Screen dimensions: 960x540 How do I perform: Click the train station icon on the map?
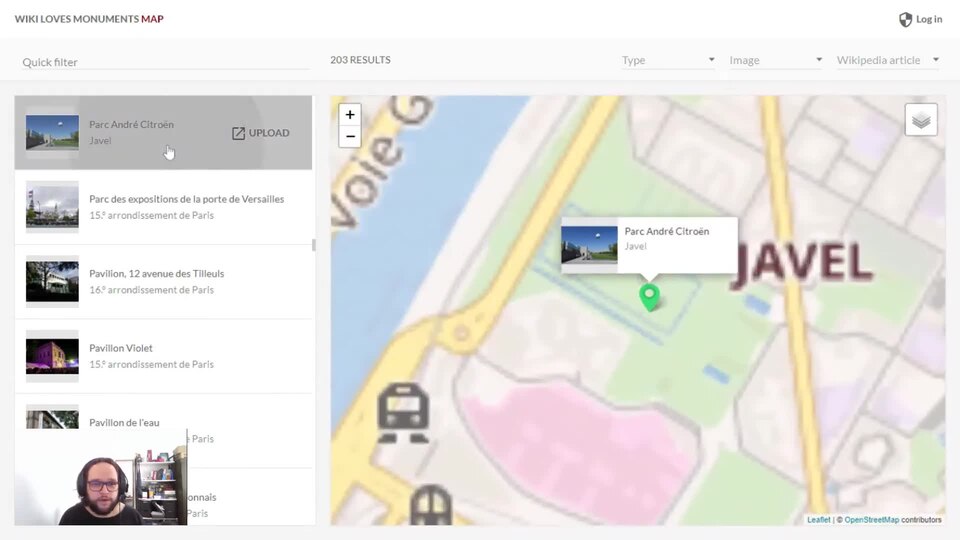(x=403, y=413)
